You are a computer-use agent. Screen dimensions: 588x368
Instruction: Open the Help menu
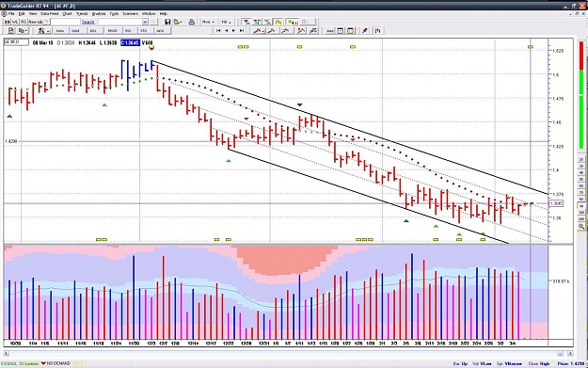click(164, 13)
